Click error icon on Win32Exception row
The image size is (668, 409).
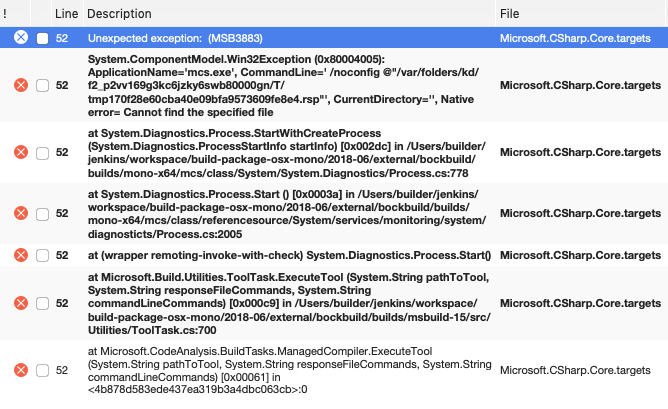[21, 85]
